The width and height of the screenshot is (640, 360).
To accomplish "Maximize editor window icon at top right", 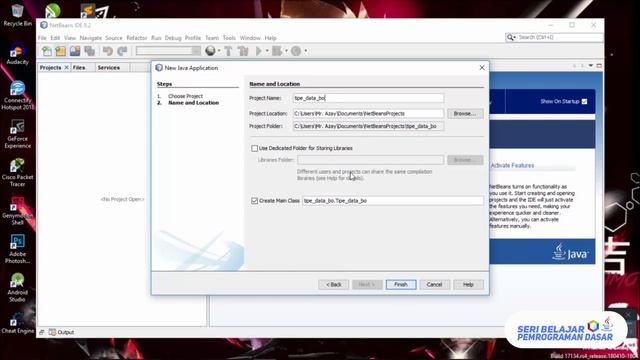I will (599, 66).
